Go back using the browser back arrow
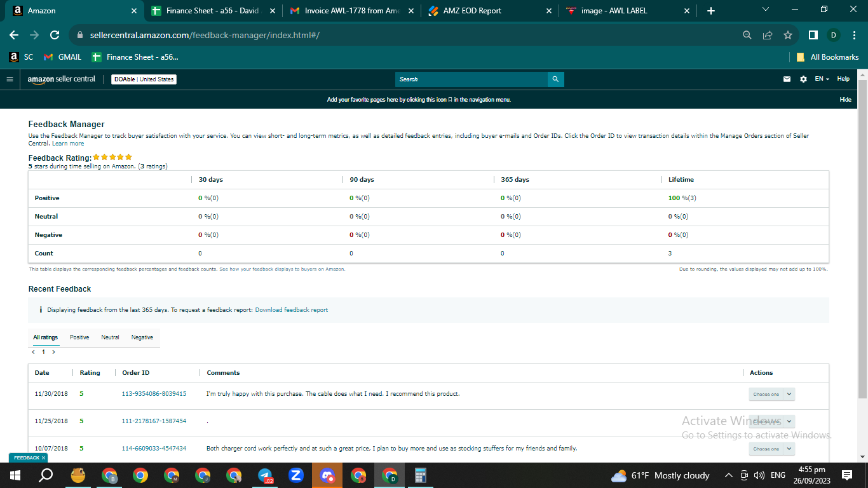The image size is (868, 488). (x=14, y=35)
